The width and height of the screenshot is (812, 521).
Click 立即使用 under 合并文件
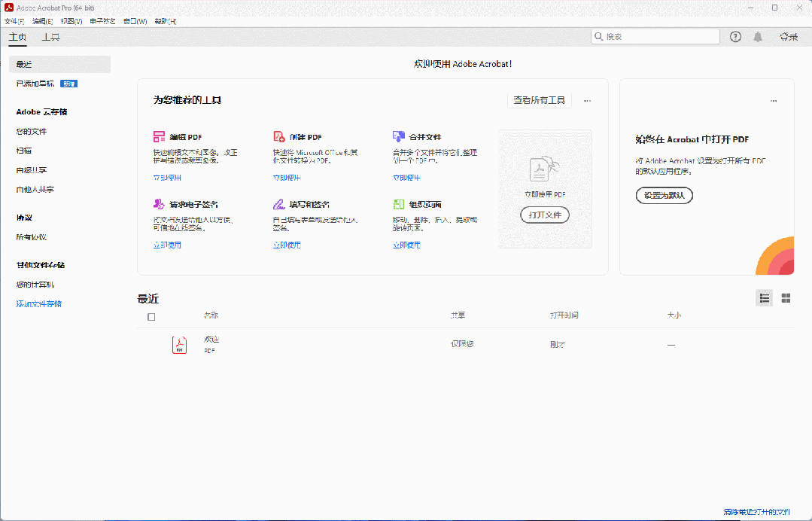pyautogui.click(x=406, y=178)
